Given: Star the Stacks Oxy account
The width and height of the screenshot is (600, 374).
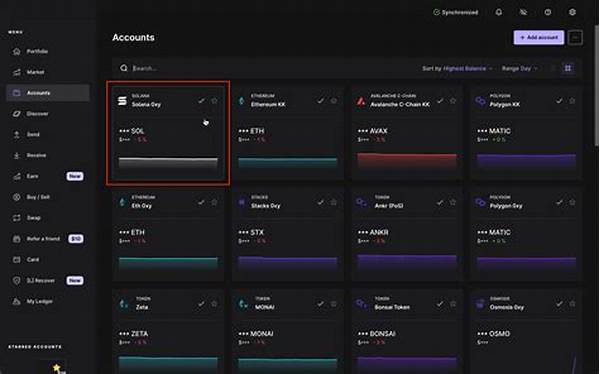Looking at the screenshot, I should 334,202.
